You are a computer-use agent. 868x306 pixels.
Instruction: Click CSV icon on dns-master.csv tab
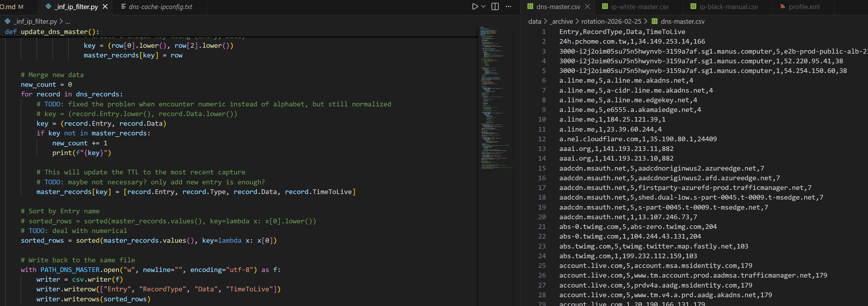tap(530, 6)
